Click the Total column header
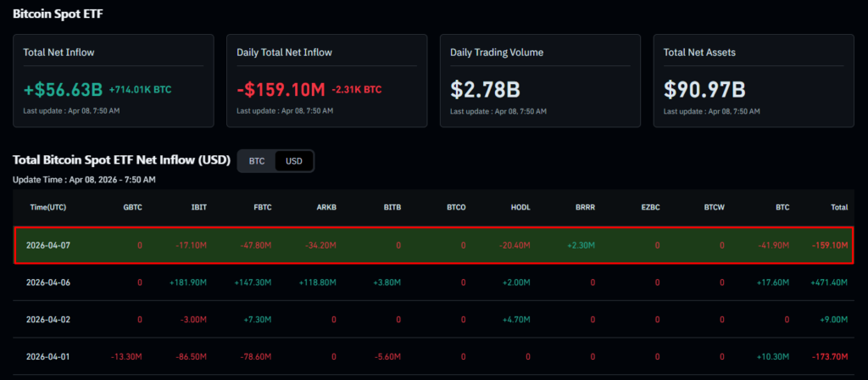Image resolution: width=868 pixels, height=380 pixels. click(x=839, y=207)
